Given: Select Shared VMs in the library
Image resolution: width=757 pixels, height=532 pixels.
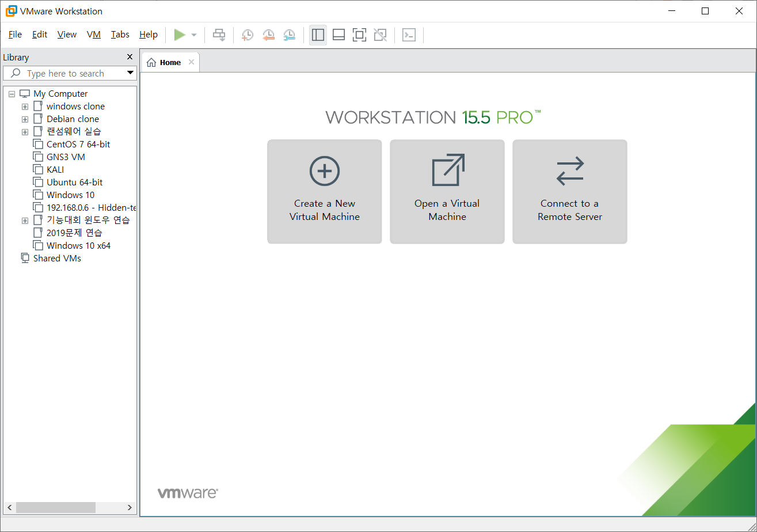Looking at the screenshot, I should click(57, 259).
